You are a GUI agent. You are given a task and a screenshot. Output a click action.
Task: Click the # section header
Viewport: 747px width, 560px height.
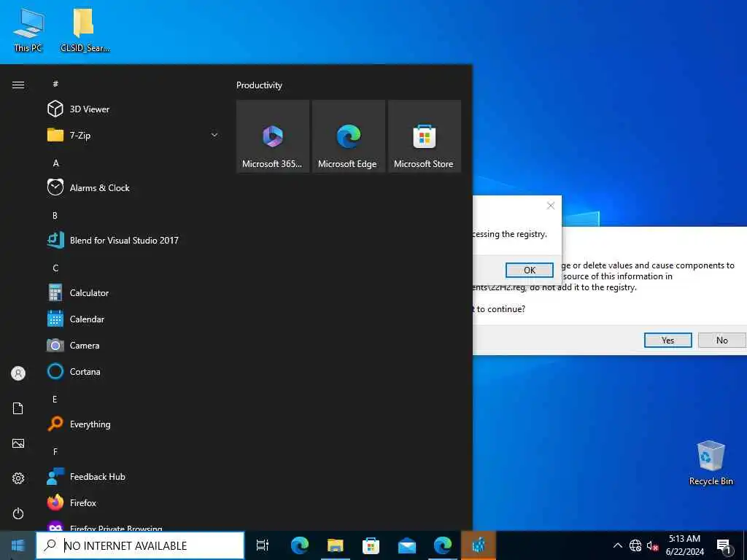pos(55,84)
